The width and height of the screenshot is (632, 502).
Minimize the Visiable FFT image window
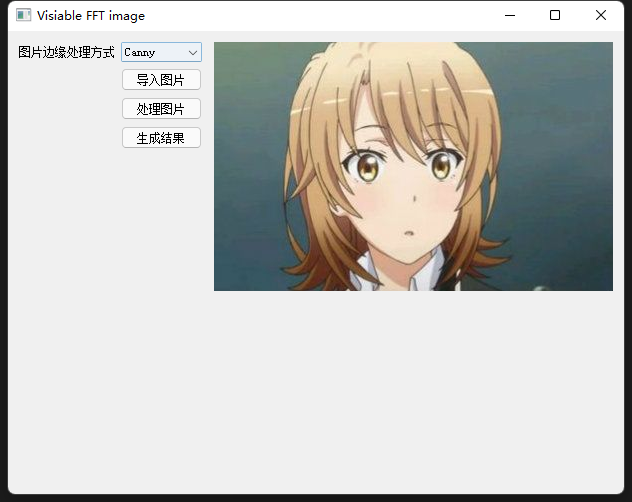pos(510,15)
